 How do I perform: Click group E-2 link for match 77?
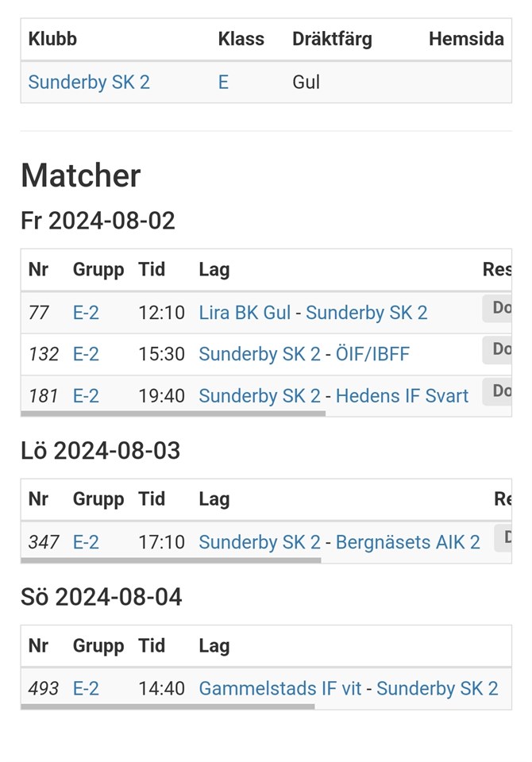86,313
